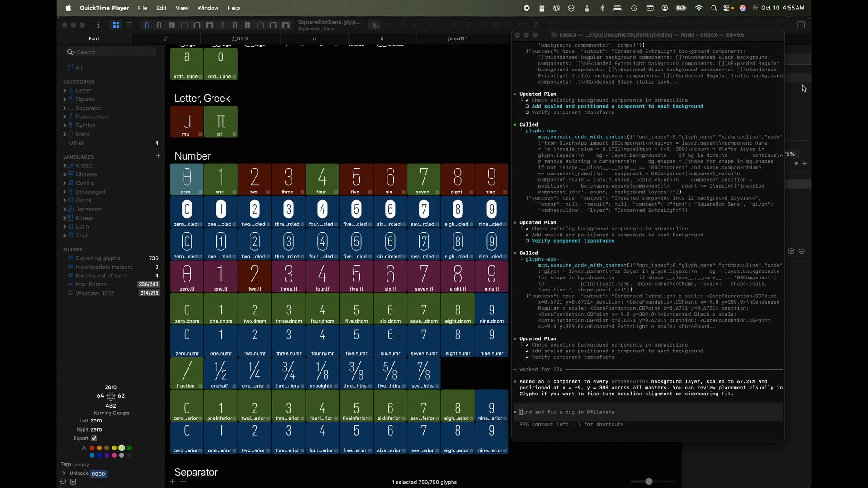
Task: Open the Edit menu
Action: pos(161,8)
